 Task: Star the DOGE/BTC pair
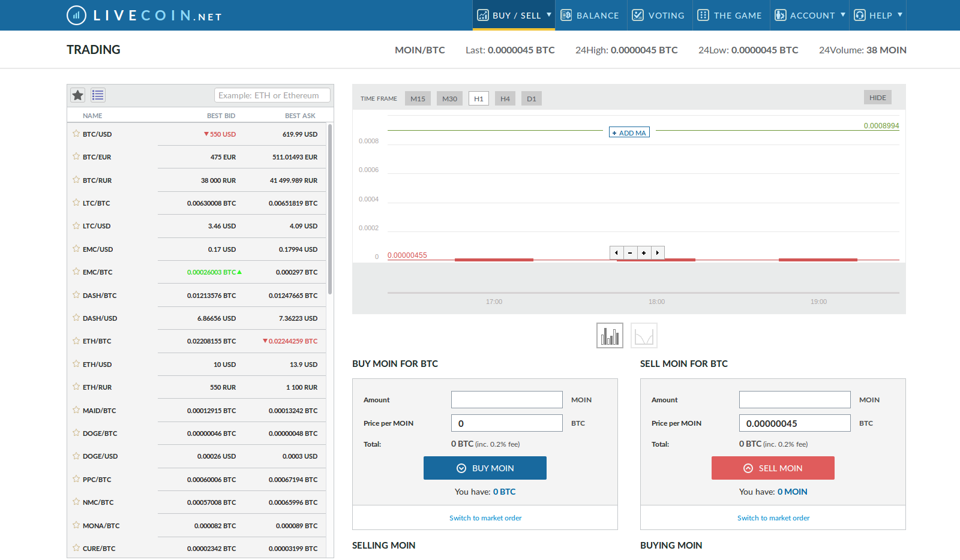(76, 433)
